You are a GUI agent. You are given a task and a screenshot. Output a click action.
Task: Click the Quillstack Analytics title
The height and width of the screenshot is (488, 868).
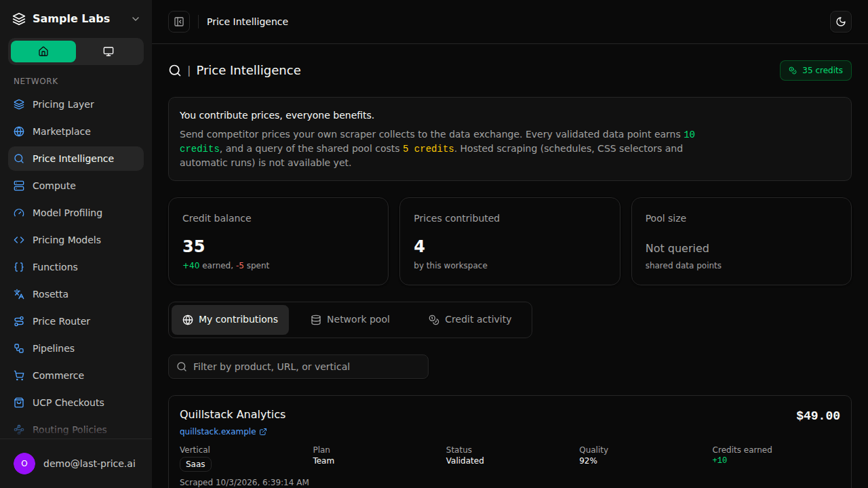pyautogui.click(x=233, y=414)
